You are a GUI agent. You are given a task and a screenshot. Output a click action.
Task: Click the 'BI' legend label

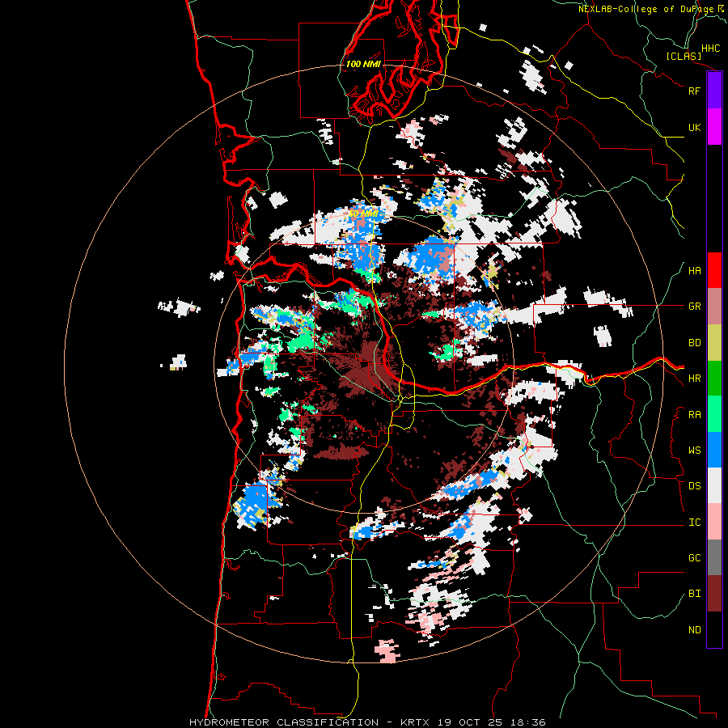pyautogui.click(x=694, y=594)
